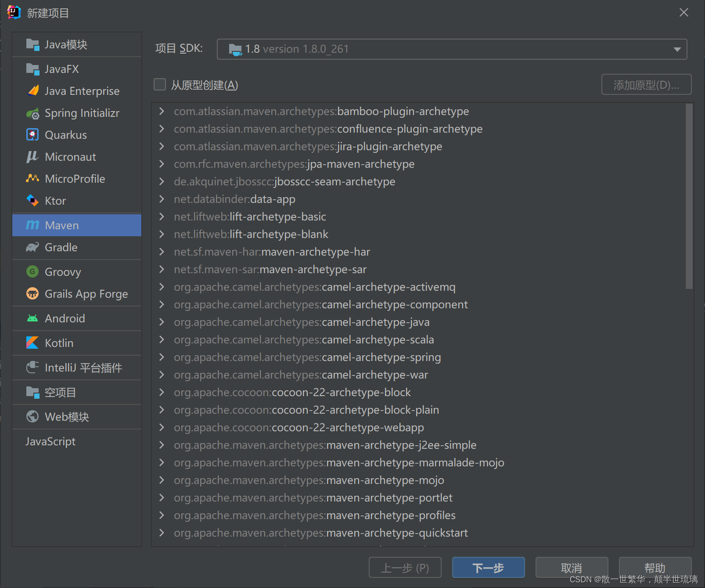The height and width of the screenshot is (588, 705).
Task: Select the JavaScript project type
Action: 77,441
